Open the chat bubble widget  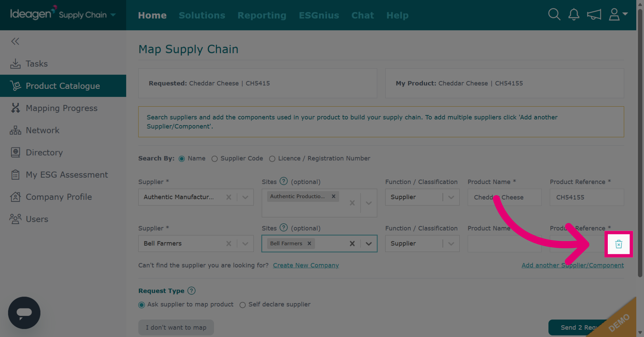point(24,313)
